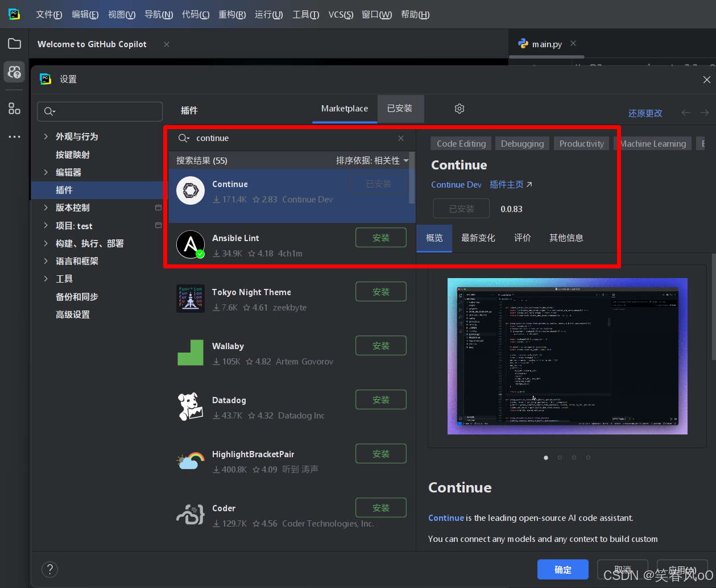716x588 pixels.
Task: Click the Wallaby plugin icon
Action: (191, 353)
